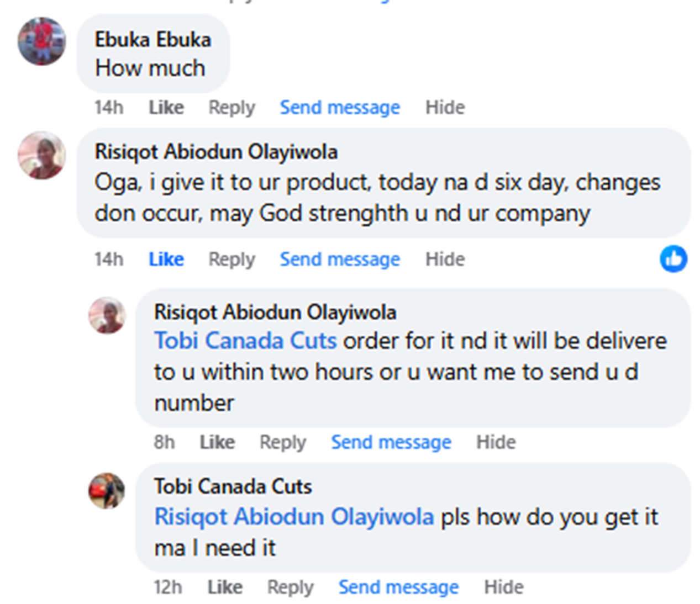Reply to Ebuka Ebuka's comment
The image size is (700, 604).
click(x=231, y=107)
